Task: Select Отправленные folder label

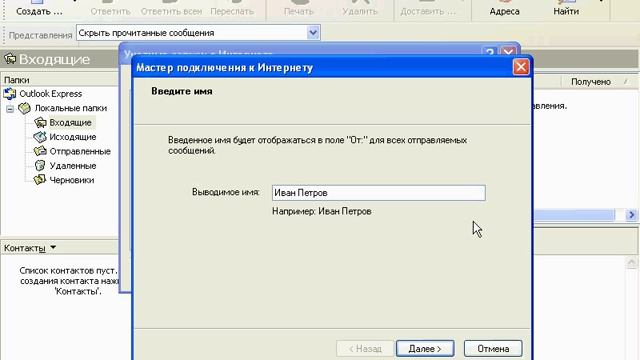Action: click(80, 151)
